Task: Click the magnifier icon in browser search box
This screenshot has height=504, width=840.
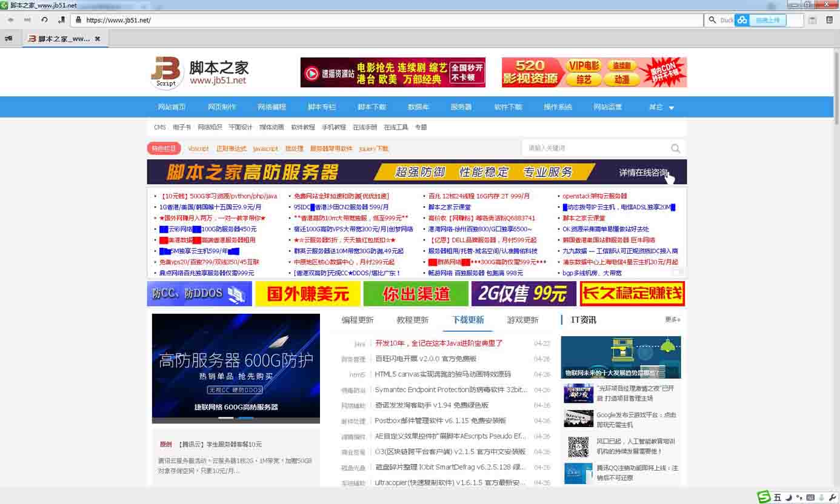Action: 713,20
